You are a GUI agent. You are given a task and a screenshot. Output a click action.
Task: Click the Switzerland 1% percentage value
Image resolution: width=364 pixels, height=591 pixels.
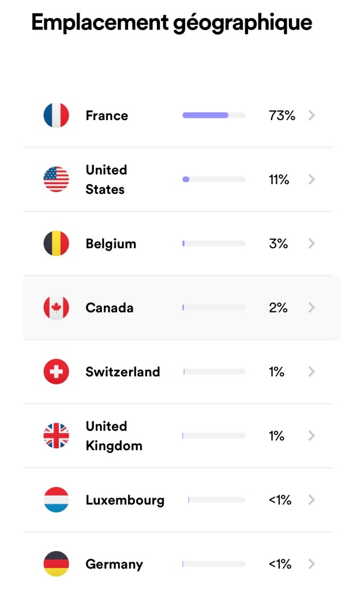[276, 372]
